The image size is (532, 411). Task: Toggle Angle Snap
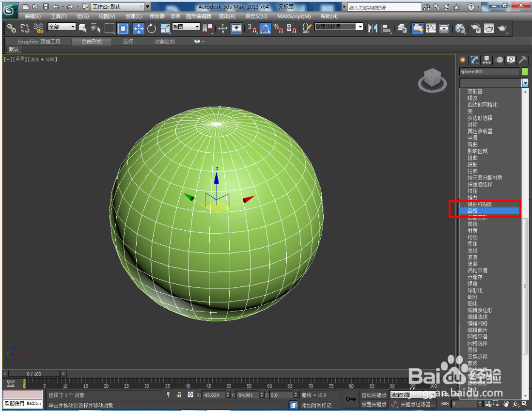(x=266, y=28)
